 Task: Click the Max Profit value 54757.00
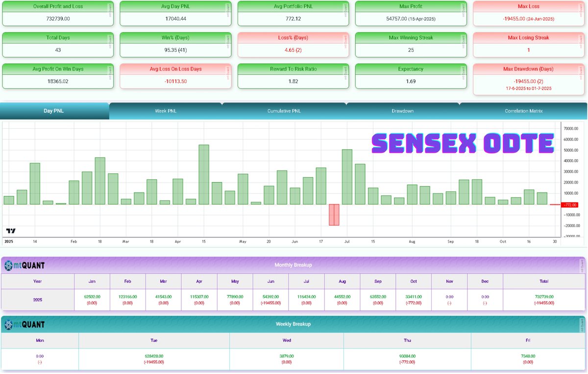(x=397, y=19)
